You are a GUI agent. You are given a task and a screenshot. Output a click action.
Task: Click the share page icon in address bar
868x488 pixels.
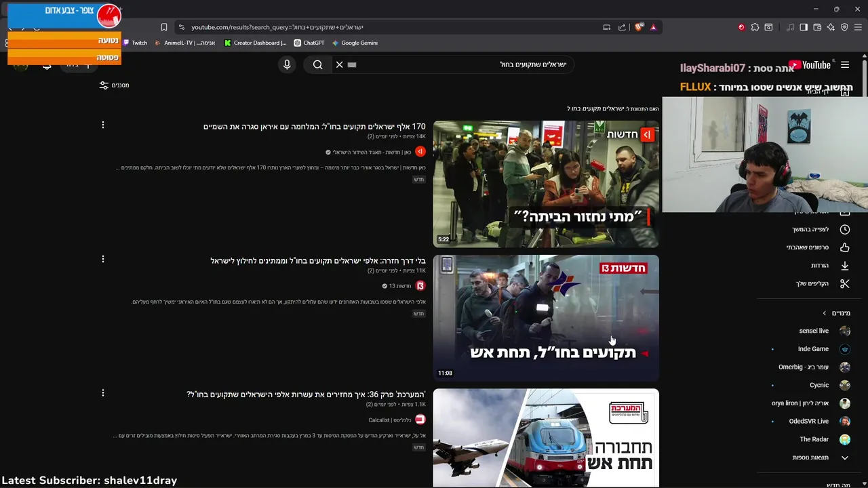click(622, 27)
